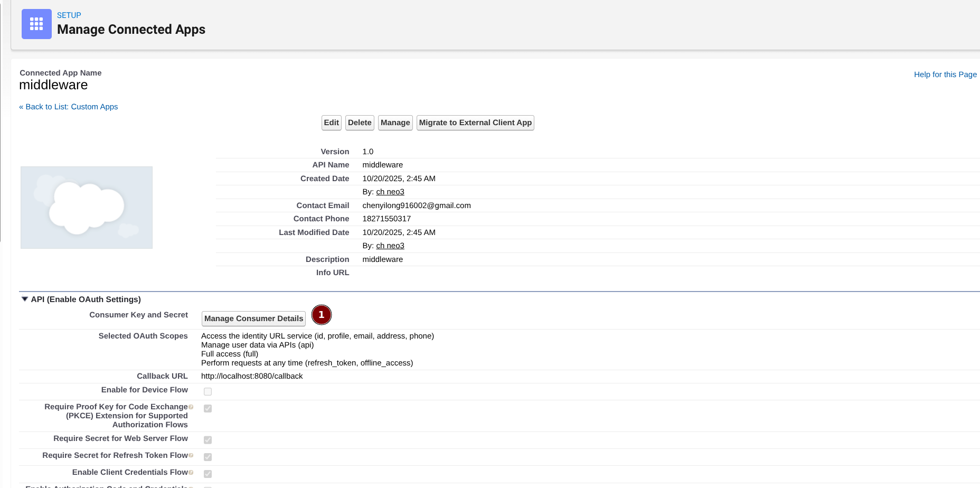Show help for Require Secret for Refresh Token Flow
The image size is (980, 488).
click(191, 455)
